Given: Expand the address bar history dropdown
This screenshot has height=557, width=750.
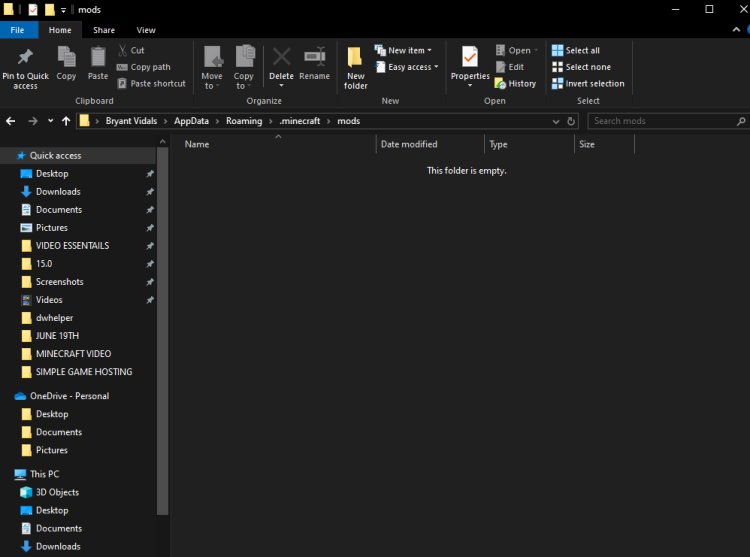Looking at the screenshot, I should click(x=555, y=121).
